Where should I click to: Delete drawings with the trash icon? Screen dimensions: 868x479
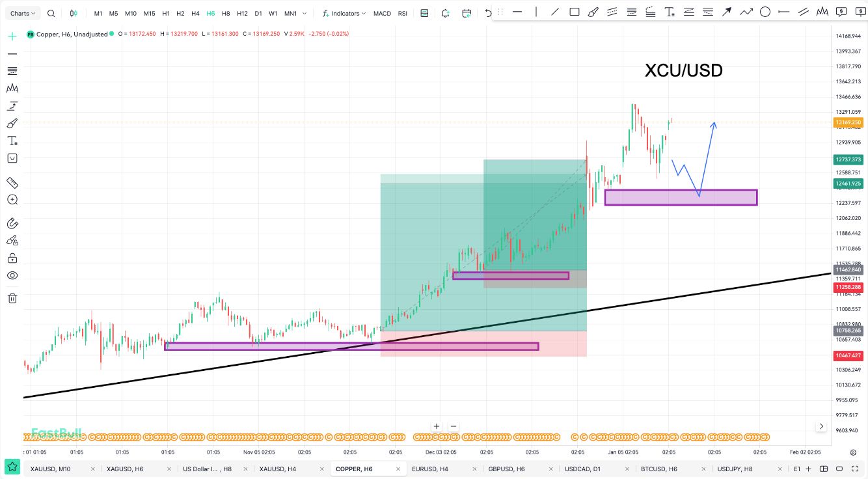point(12,298)
